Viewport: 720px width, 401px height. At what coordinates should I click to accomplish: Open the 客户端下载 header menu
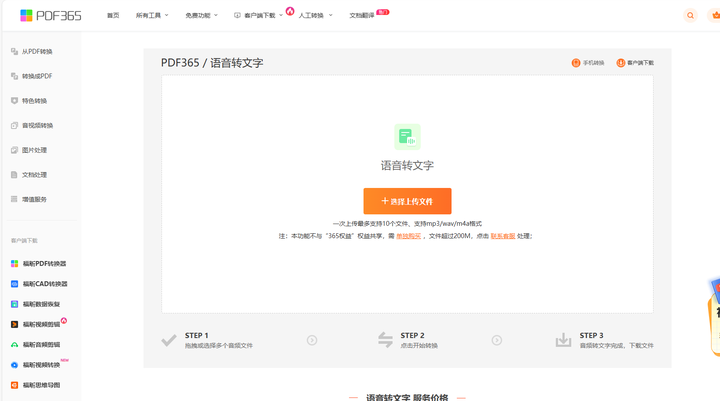(x=260, y=16)
